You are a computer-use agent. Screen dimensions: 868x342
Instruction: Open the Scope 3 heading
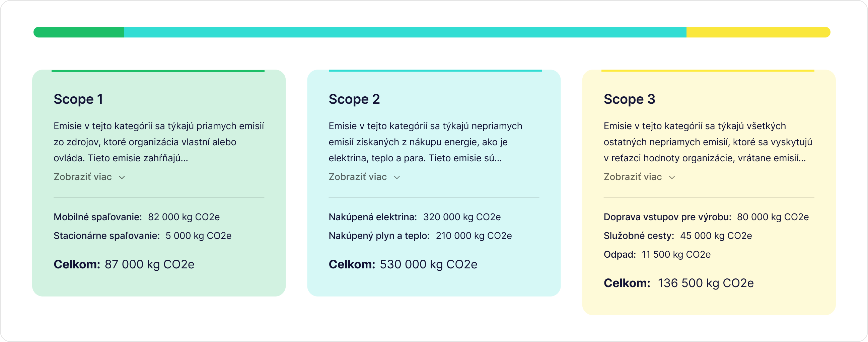pyautogui.click(x=630, y=99)
